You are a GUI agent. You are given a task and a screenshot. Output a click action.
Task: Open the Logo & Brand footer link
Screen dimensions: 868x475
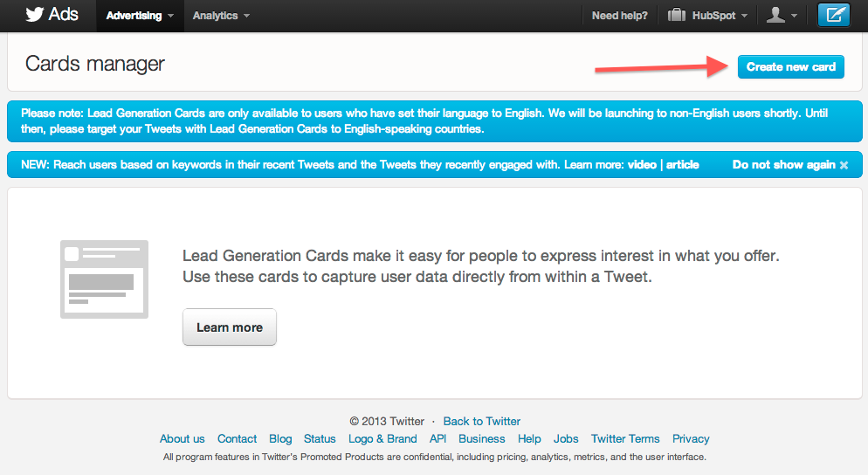(x=382, y=439)
